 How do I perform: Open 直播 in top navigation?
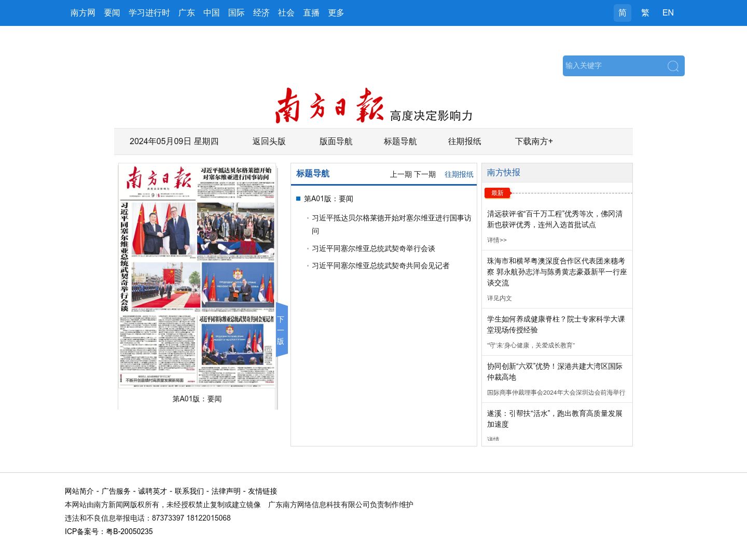click(x=311, y=13)
